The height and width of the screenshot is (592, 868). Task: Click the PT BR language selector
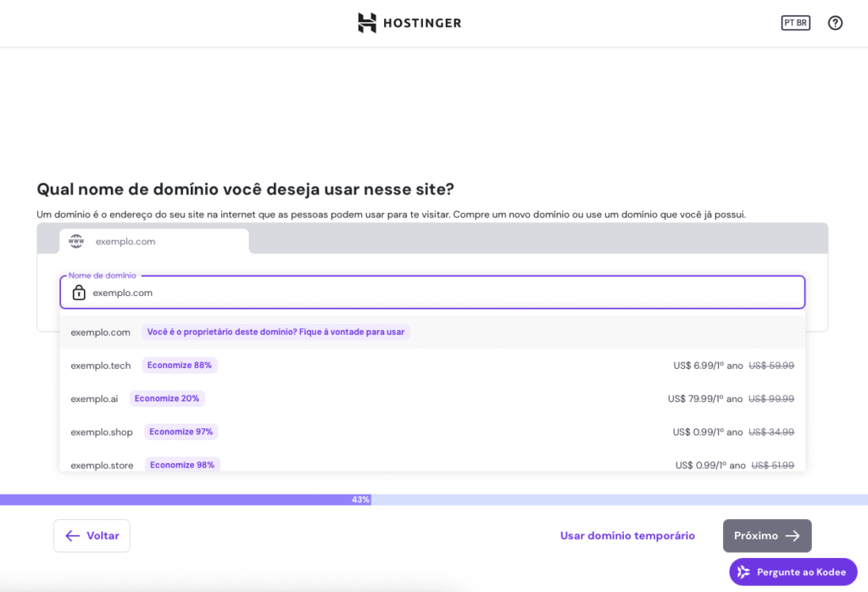tap(795, 23)
